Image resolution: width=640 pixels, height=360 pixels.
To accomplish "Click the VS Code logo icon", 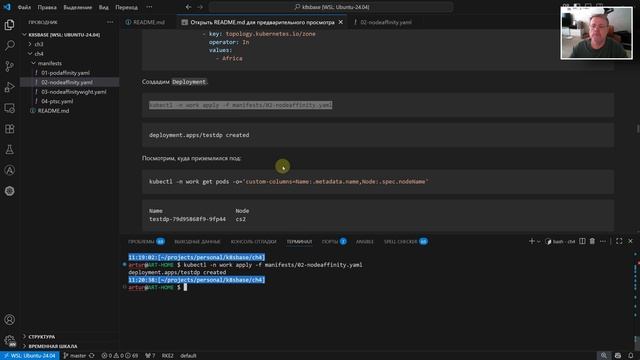I will click(7, 7).
